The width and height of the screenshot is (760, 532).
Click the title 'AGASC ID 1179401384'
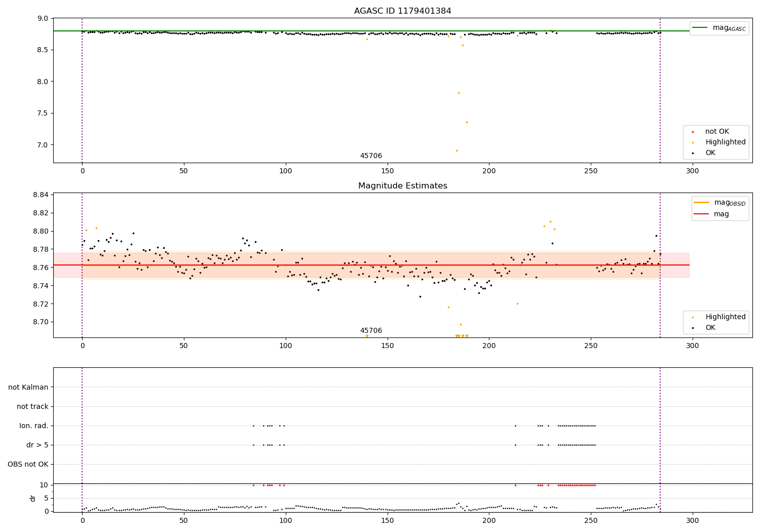point(402,11)
